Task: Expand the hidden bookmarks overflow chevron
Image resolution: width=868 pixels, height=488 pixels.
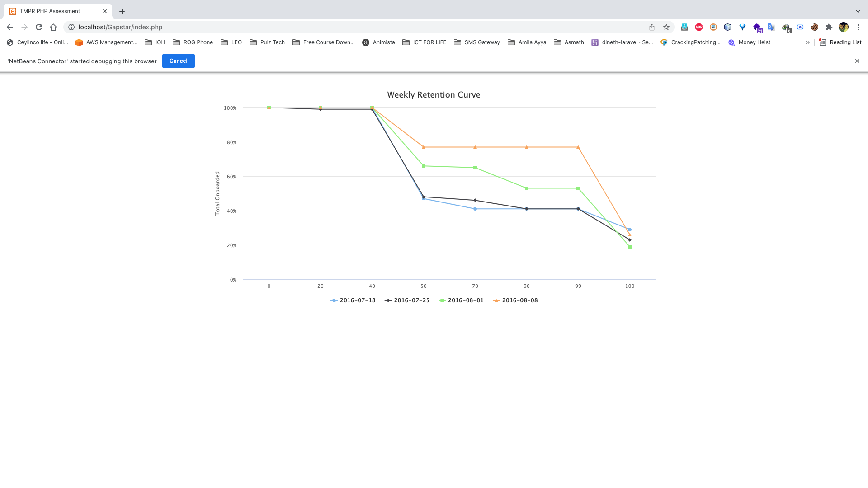Action: pos(808,42)
